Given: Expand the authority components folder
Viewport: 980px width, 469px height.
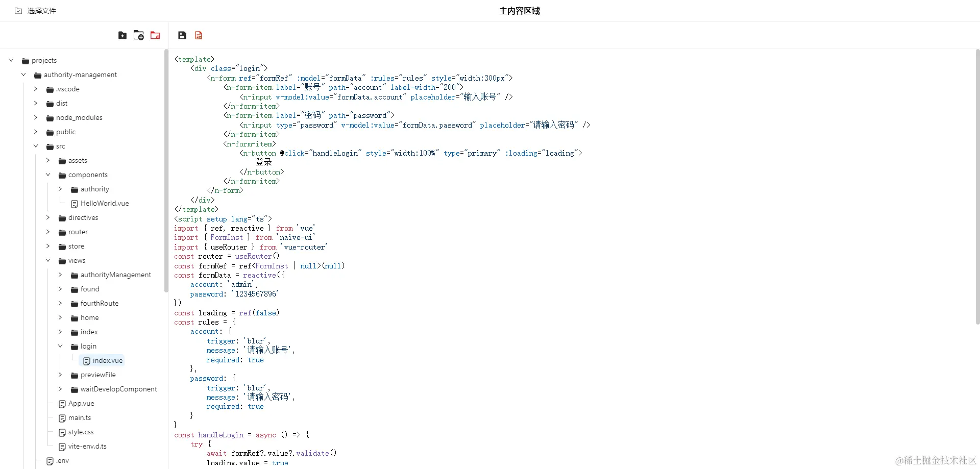Looking at the screenshot, I should (60, 189).
